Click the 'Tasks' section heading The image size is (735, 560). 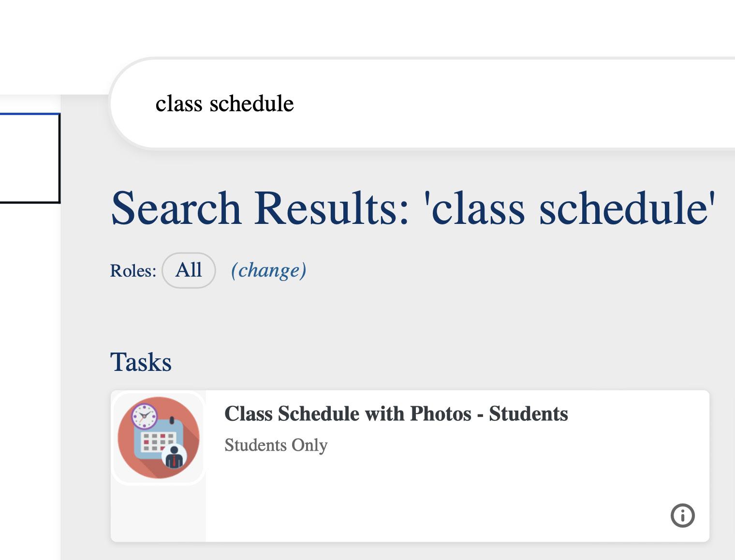141,362
